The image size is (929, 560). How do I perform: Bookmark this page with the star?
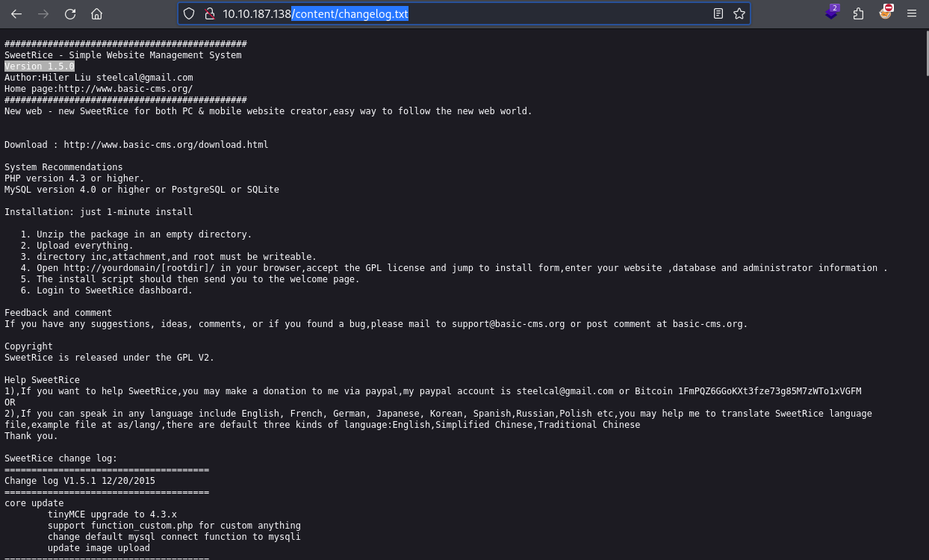point(739,13)
